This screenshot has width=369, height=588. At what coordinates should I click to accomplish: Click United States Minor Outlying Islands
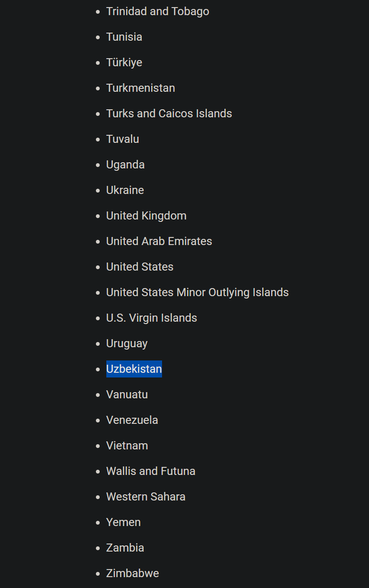tap(197, 292)
